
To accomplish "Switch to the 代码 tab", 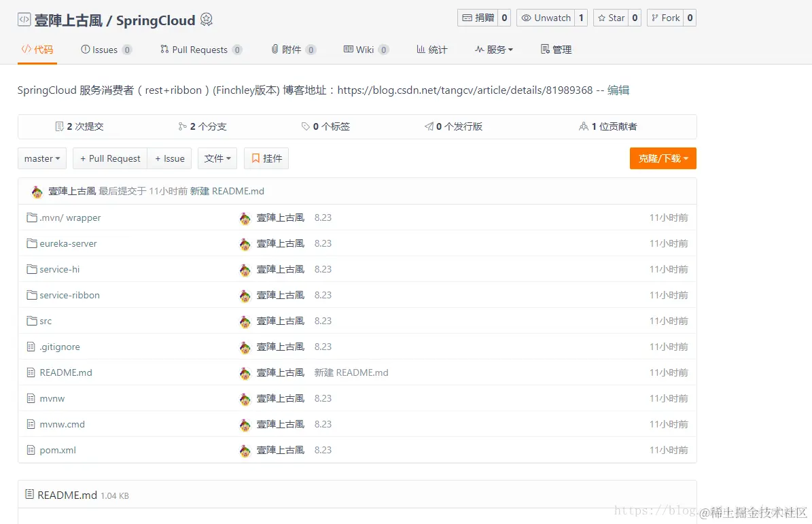I will coord(37,50).
